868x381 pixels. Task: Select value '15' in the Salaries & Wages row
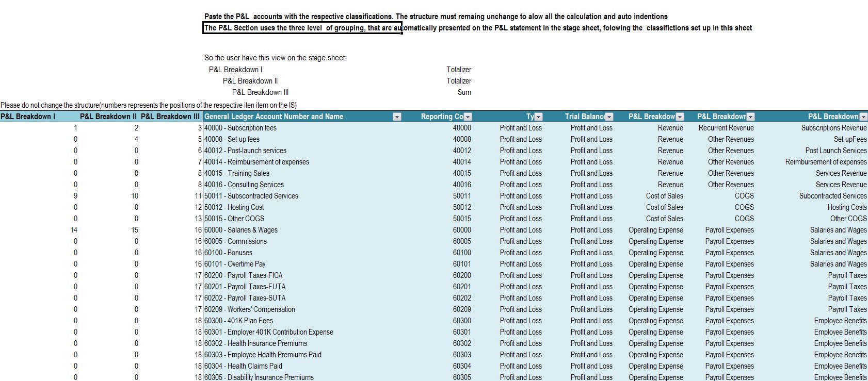coord(135,230)
